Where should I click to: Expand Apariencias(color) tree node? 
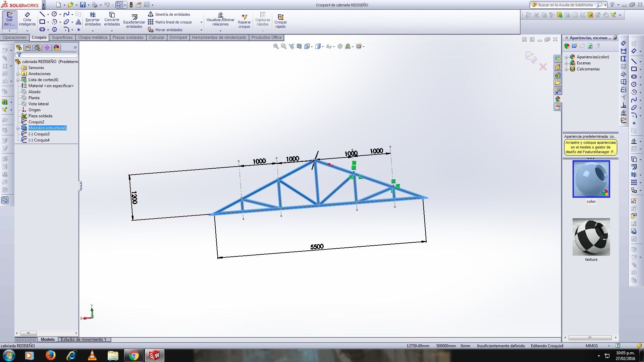tap(567, 57)
